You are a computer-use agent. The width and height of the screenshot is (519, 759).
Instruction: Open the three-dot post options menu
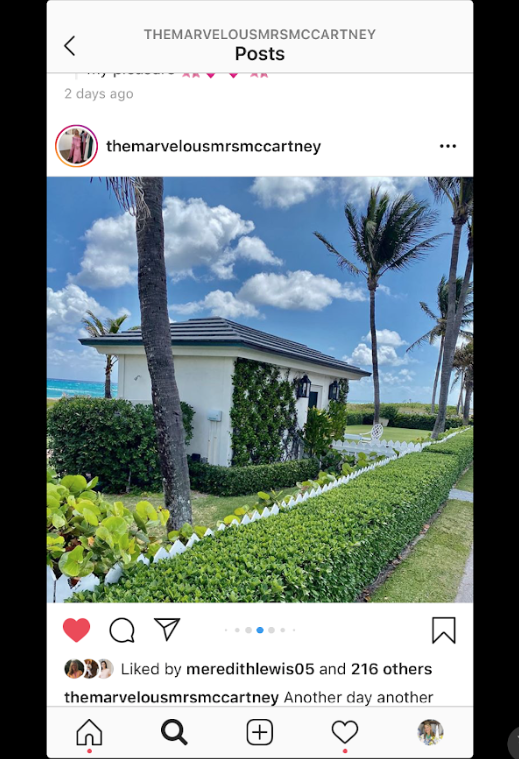tap(448, 146)
